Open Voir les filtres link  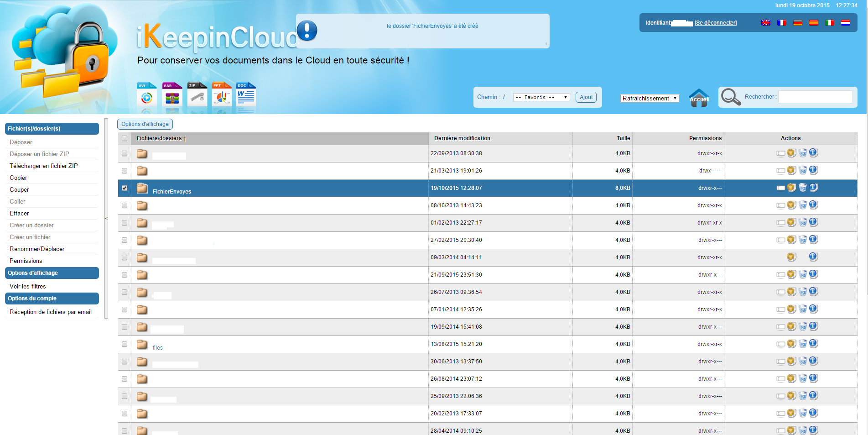click(x=28, y=286)
